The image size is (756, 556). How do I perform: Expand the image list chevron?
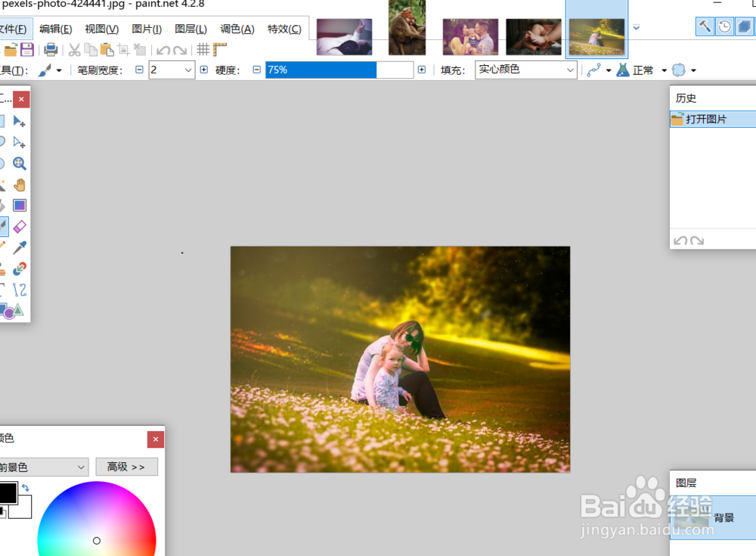click(x=637, y=27)
